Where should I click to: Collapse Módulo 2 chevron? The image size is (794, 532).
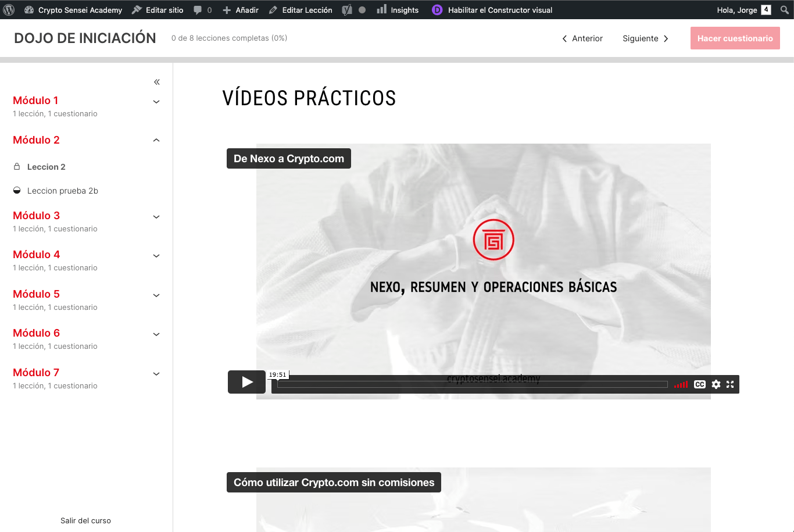[156, 140]
